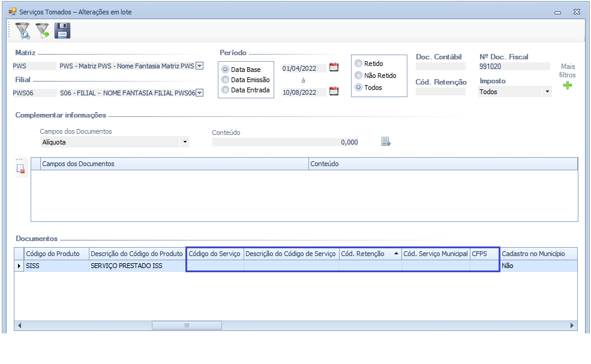Select the Data Entrada radio button

(226, 90)
